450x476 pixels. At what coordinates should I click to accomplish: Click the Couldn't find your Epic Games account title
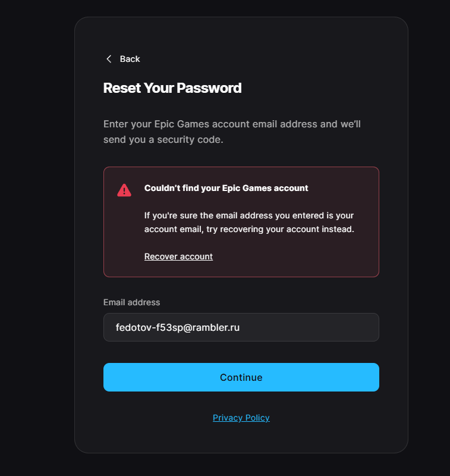226,188
